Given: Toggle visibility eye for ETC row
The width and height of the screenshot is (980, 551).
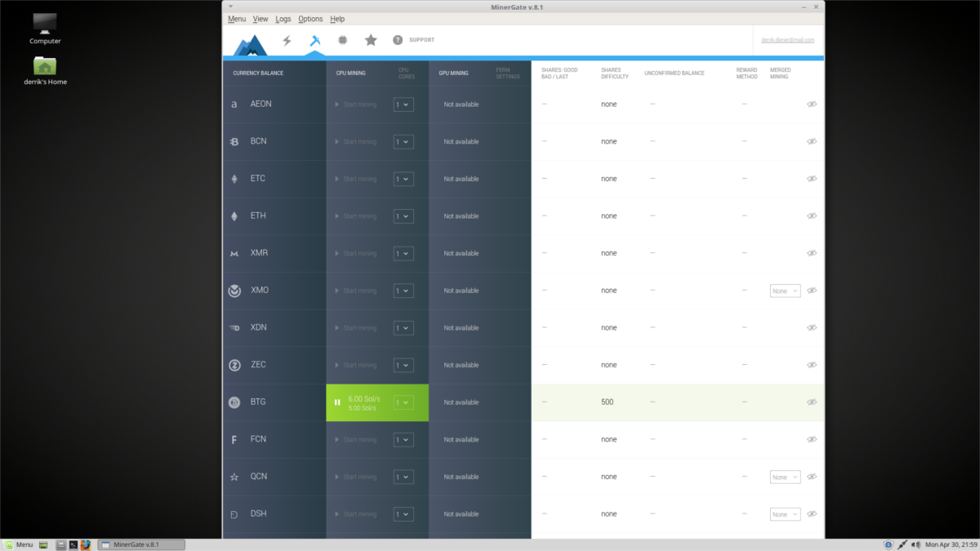Looking at the screenshot, I should click(x=812, y=179).
